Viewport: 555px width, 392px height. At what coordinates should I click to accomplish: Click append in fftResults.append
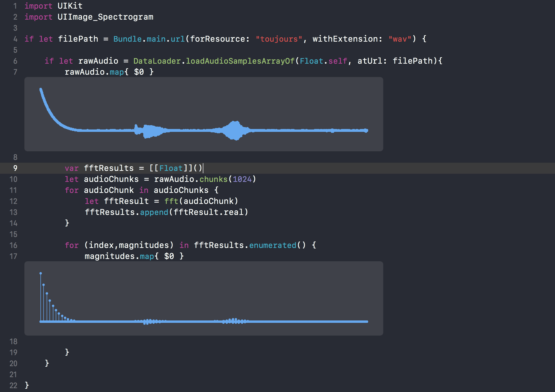coord(154,212)
